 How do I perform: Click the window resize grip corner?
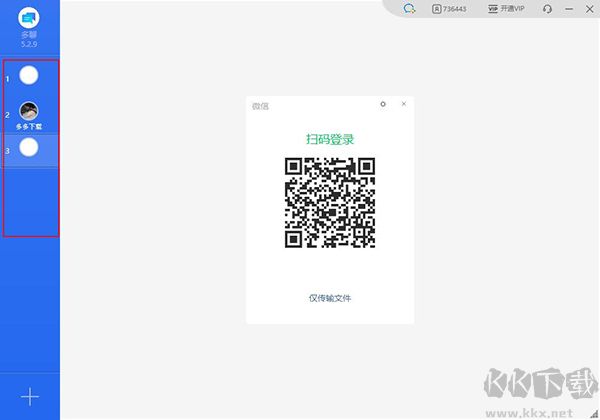coord(594,414)
